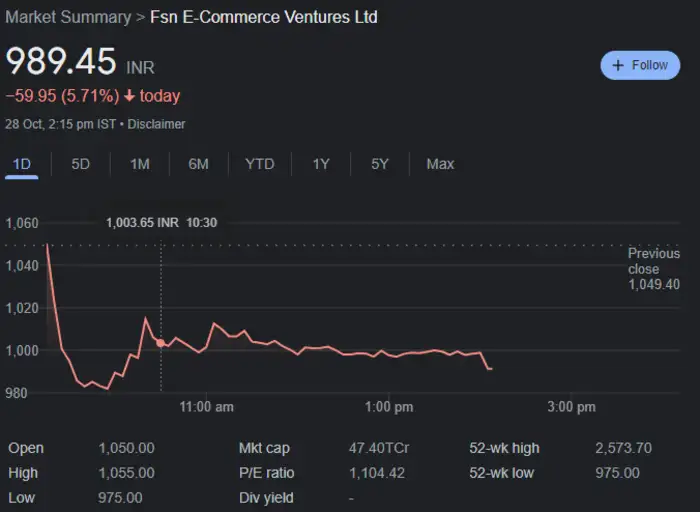
Task: Select the YTD range tab
Action: 259,164
